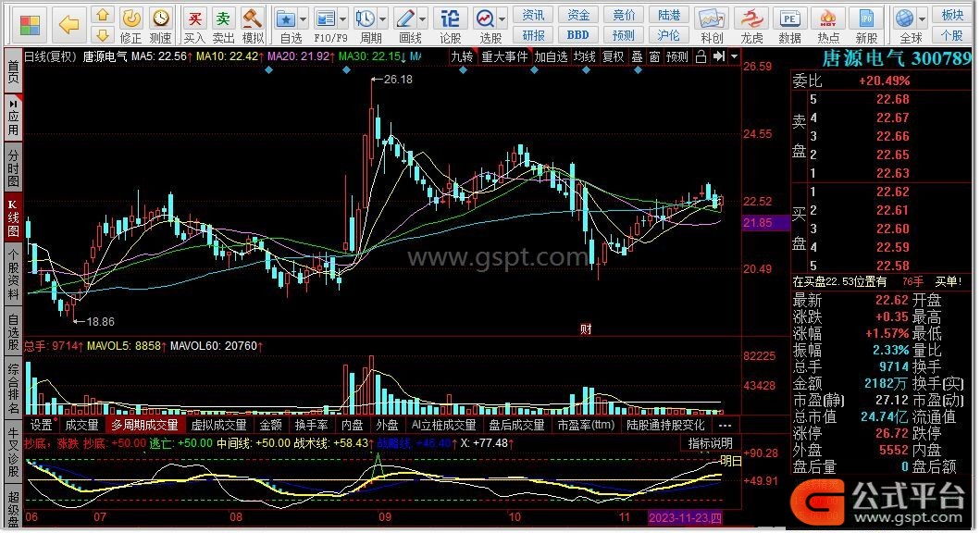Screen dimensions: 980x533
Task: Toggle 重大事件 major events display
Action: pos(504,56)
